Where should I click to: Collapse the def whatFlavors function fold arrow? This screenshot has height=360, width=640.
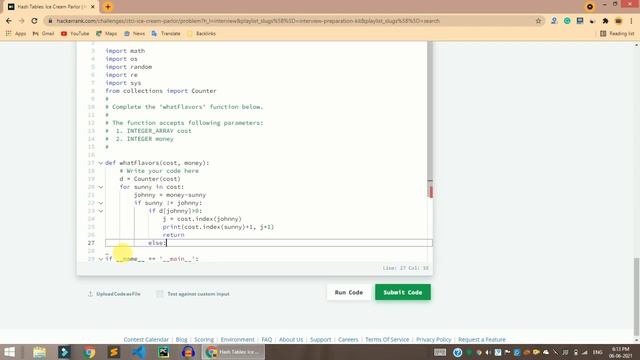(101, 163)
